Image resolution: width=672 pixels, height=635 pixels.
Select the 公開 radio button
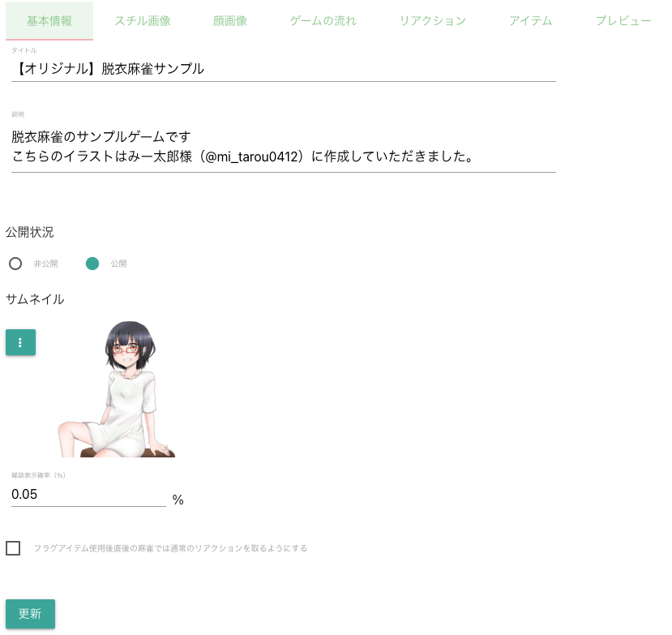pyautogui.click(x=92, y=264)
